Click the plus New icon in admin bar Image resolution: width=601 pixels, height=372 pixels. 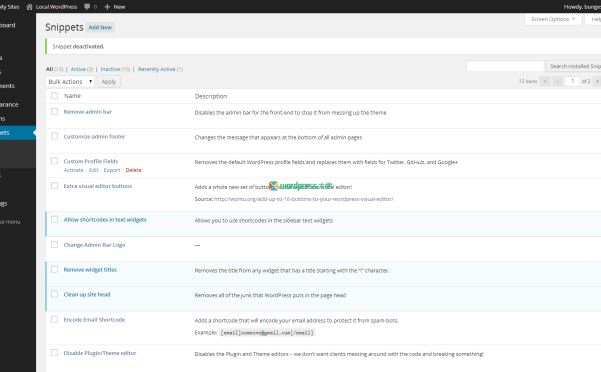tap(107, 7)
